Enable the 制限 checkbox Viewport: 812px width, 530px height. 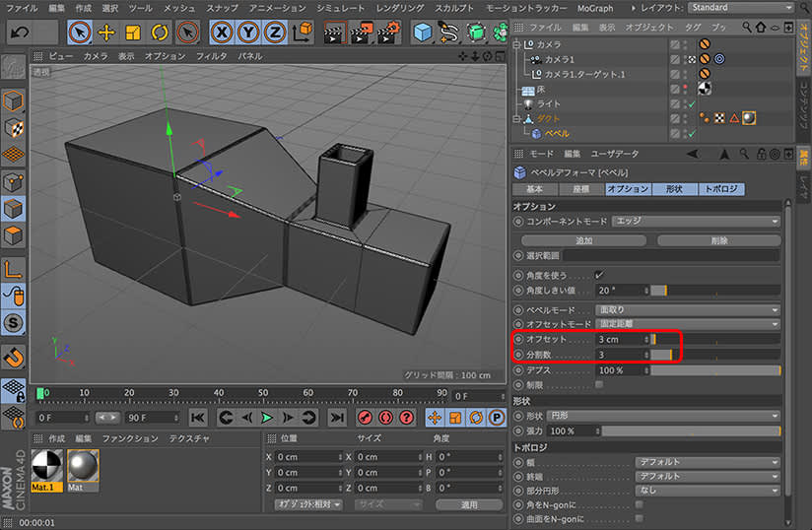pyautogui.click(x=599, y=384)
